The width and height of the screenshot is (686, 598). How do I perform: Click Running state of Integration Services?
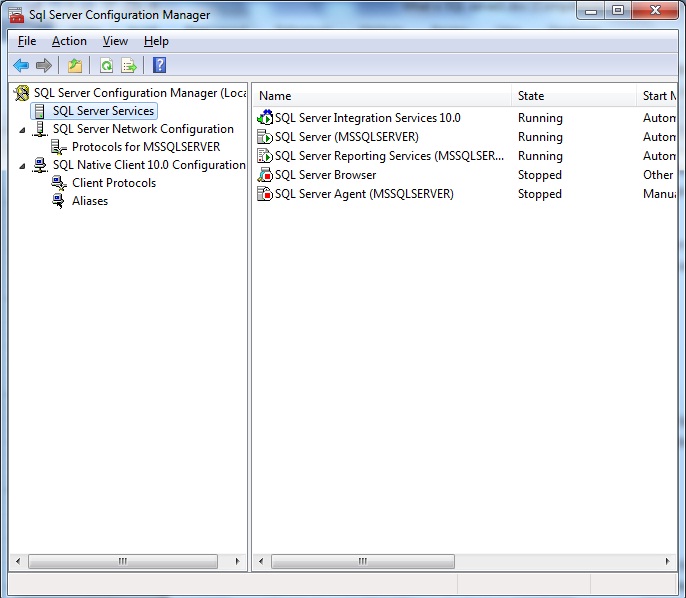click(540, 118)
